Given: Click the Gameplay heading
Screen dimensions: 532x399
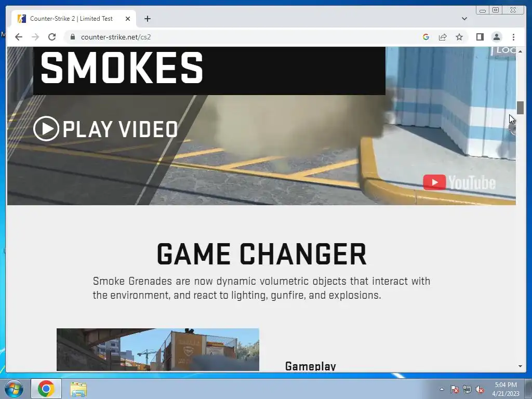Looking at the screenshot, I should 311,366.
